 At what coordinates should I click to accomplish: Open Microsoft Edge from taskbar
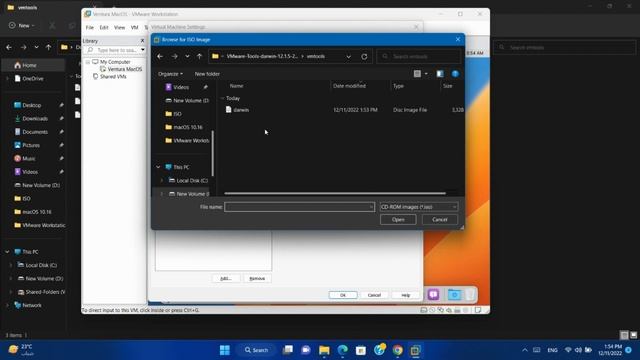(x=343, y=350)
